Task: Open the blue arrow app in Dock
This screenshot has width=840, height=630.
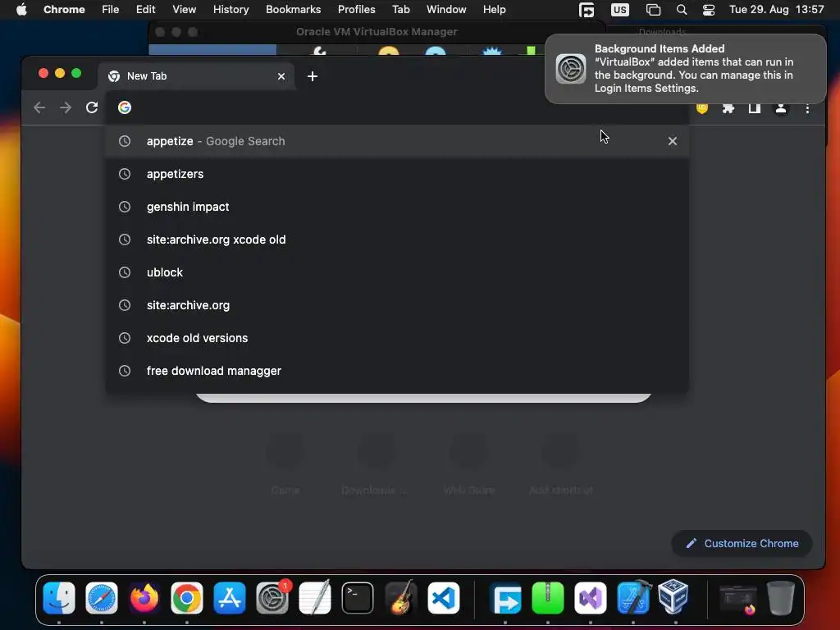Action: pyautogui.click(x=505, y=598)
